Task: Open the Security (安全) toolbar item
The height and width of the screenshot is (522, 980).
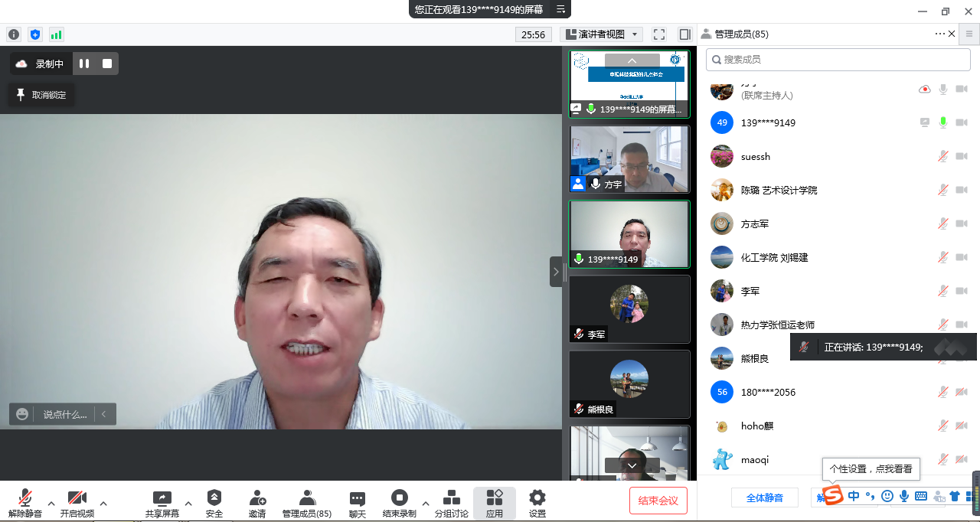Action: click(214, 504)
